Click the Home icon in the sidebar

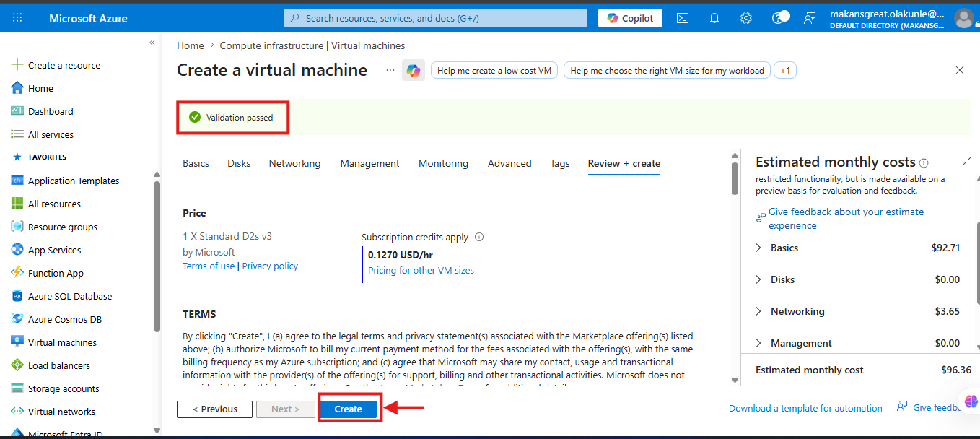pos(17,88)
